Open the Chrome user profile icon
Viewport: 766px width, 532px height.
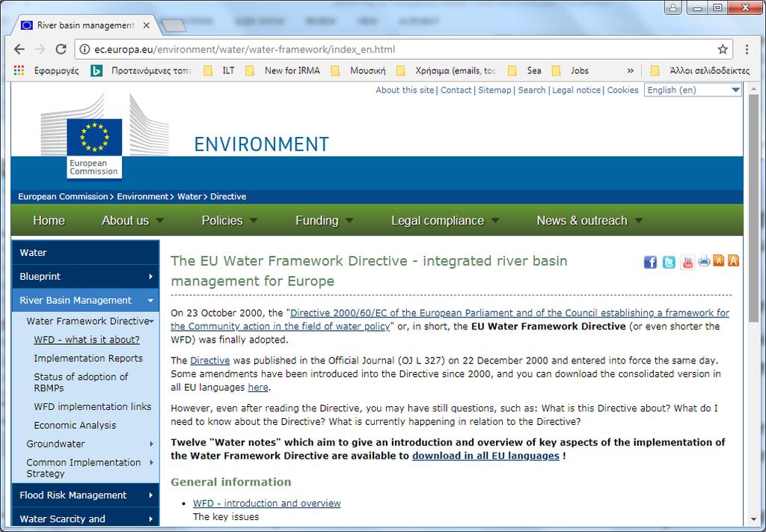click(x=673, y=7)
